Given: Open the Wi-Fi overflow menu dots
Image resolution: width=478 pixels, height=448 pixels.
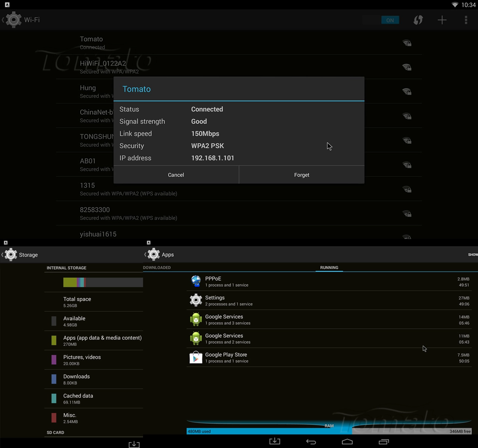Looking at the screenshot, I should (466, 20).
